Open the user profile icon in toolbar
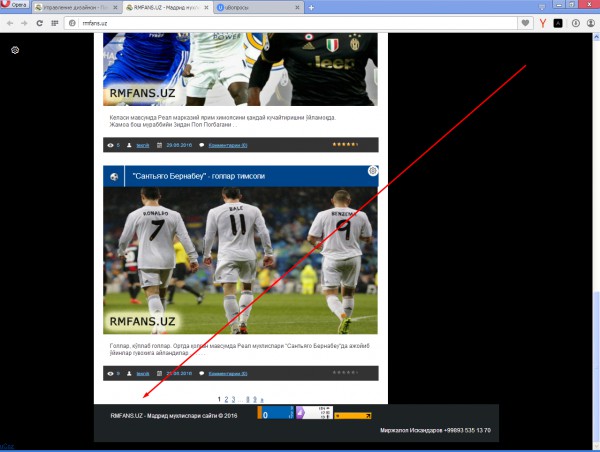Screen dimensions: 600x452 (x=591, y=23)
